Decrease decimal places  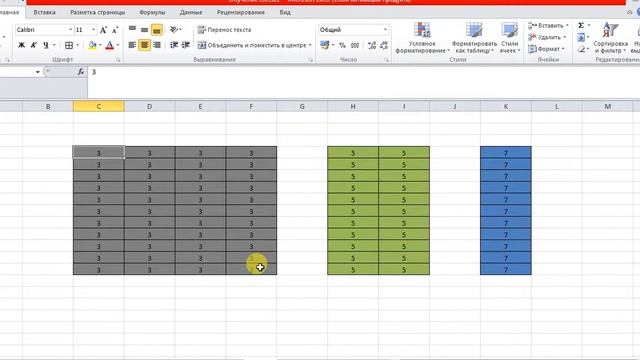[384, 45]
